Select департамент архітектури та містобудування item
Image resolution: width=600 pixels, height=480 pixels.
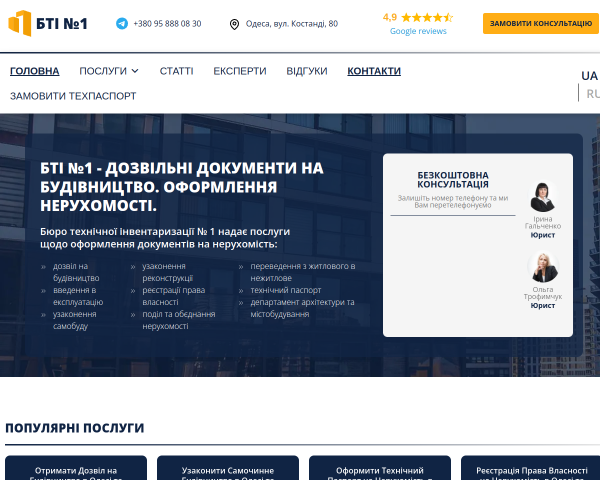pos(302,308)
